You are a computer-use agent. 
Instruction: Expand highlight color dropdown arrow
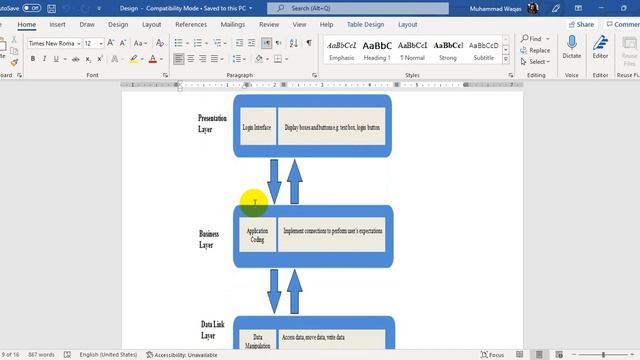(142, 59)
